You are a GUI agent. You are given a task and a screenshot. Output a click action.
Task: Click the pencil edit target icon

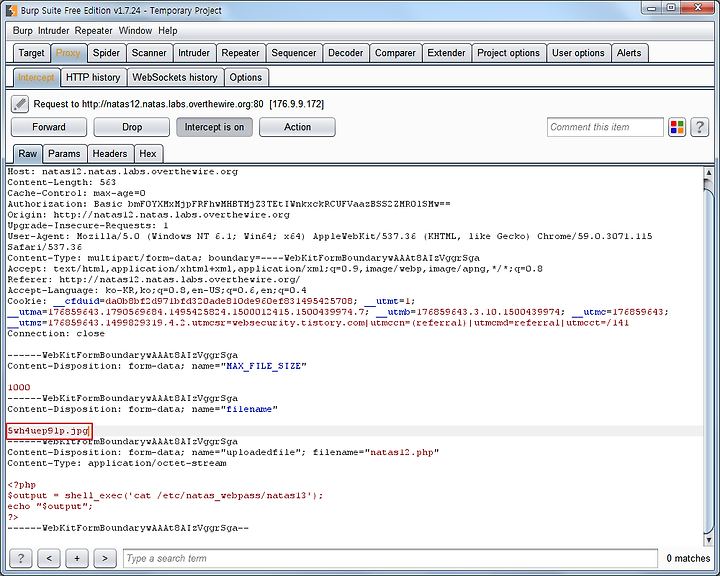pos(20,104)
